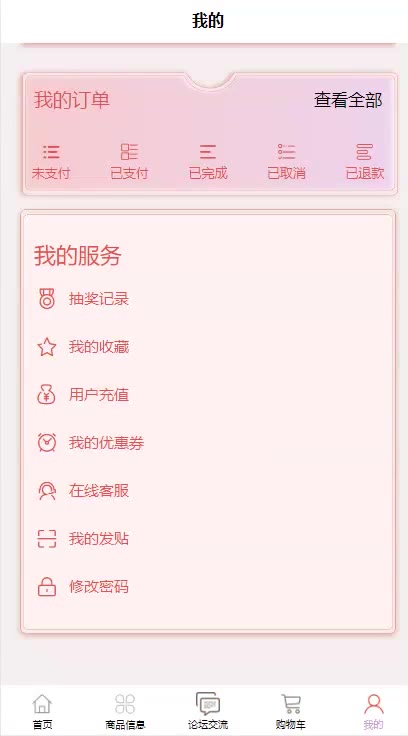Open the 在线客服 text entry
This screenshot has width=408, height=736.
[x=99, y=491]
